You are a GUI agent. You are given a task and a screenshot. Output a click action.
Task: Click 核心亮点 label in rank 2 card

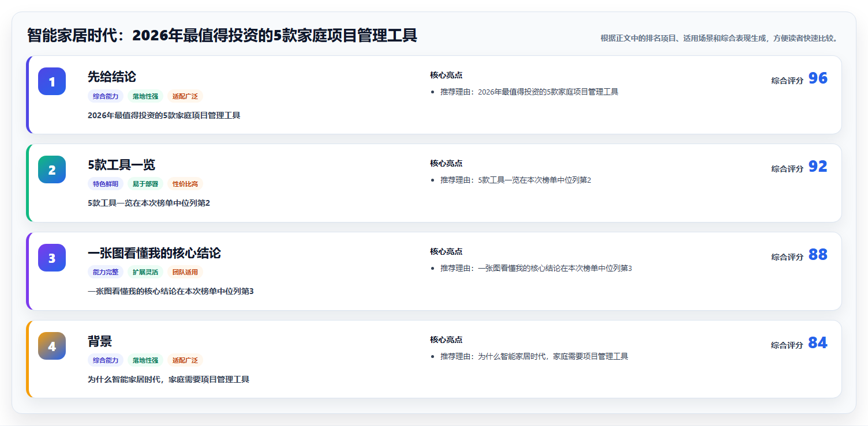coord(446,163)
